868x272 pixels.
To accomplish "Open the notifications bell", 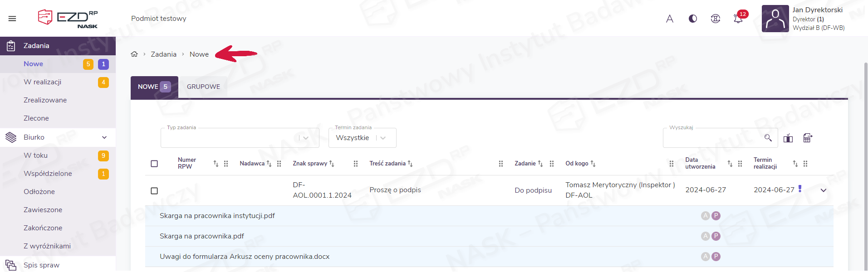I will point(738,19).
